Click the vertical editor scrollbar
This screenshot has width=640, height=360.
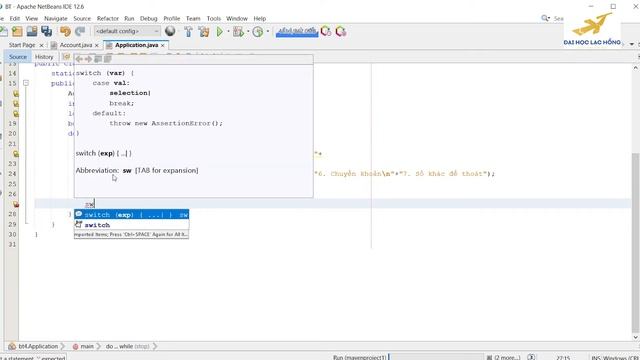(x=635, y=243)
